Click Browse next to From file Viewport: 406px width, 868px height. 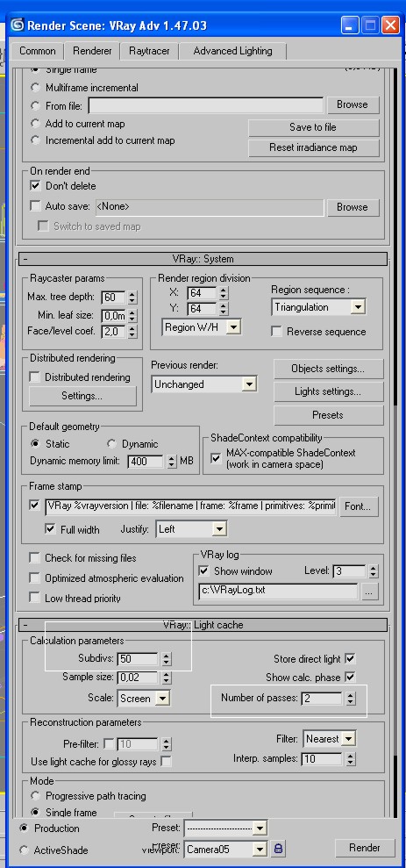(x=353, y=104)
